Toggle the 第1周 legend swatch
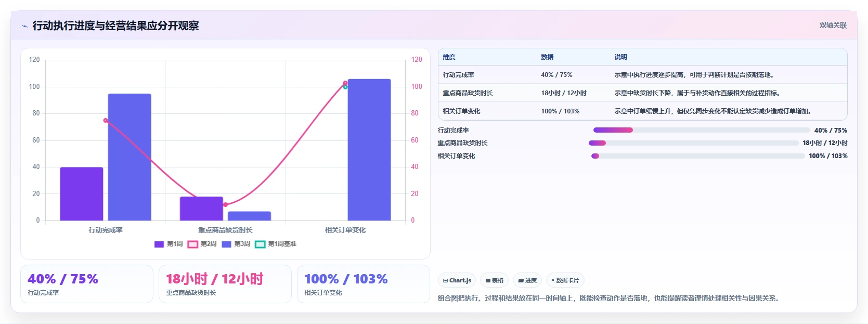The height and width of the screenshot is (324, 868). pos(159,244)
